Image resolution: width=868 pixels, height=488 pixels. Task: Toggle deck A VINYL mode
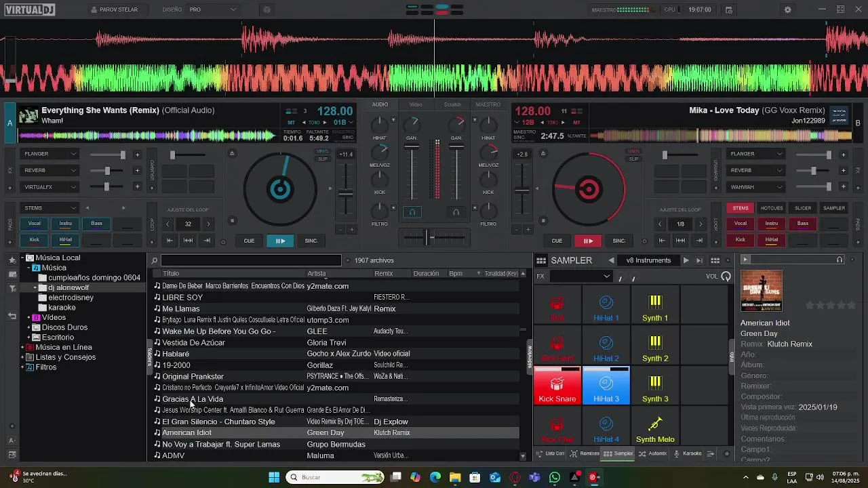click(323, 151)
